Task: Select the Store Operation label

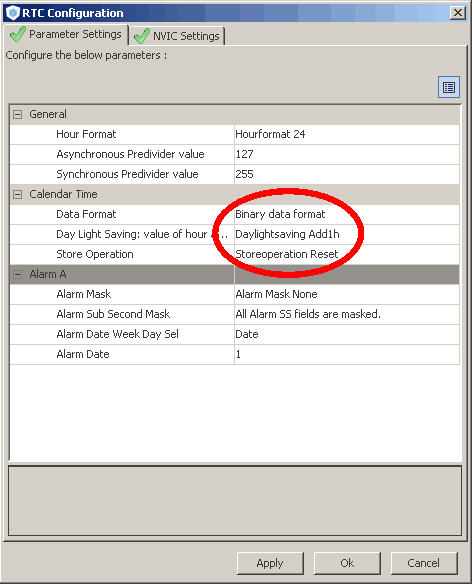Action: point(95,254)
